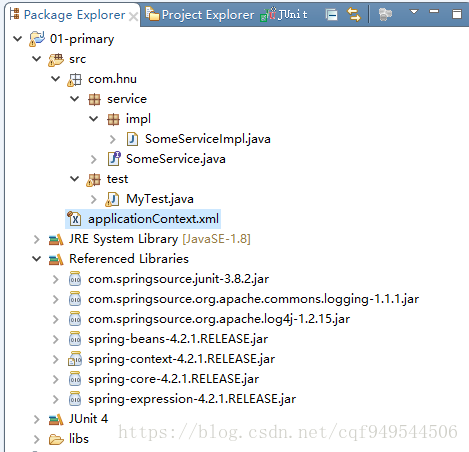Toggle Link with Editor arrows icon
This screenshot has width=469, height=452.
[354, 15]
